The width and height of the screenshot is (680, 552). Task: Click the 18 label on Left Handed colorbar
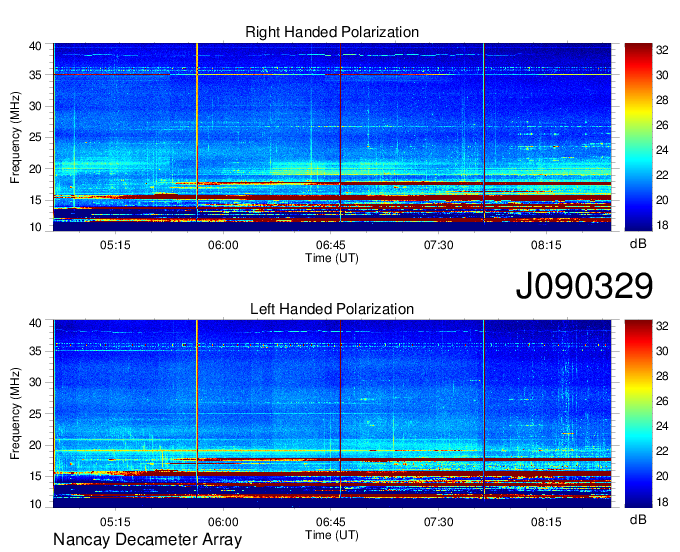pos(662,502)
